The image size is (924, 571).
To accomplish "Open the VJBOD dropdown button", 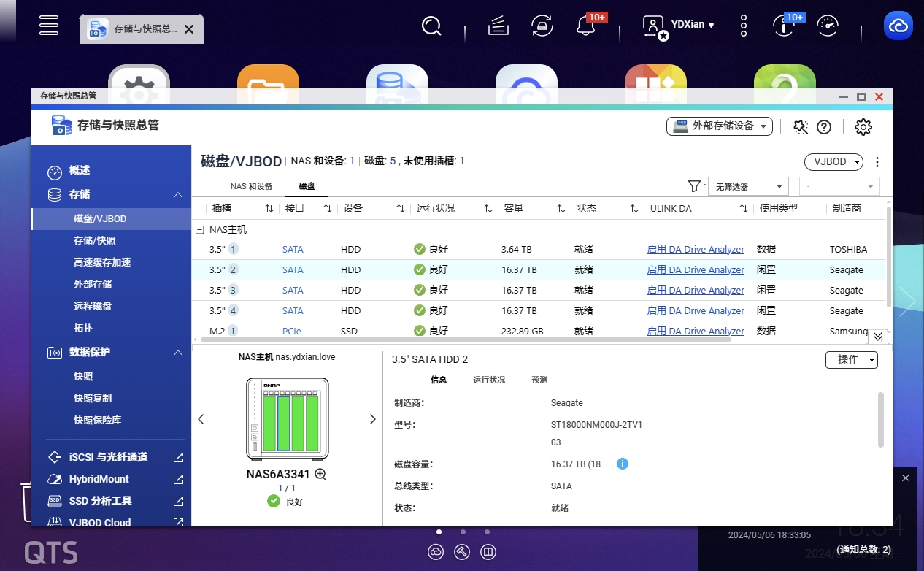I will [834, 161].
